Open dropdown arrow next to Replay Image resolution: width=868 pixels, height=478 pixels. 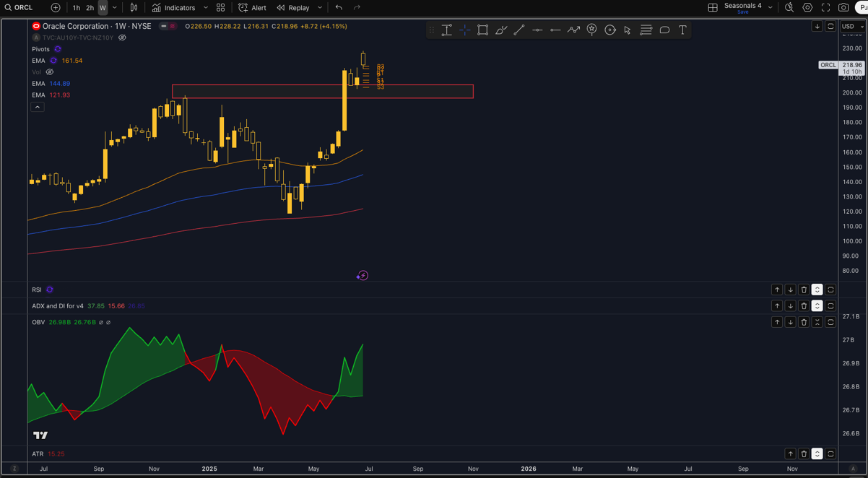click(320, 7)
